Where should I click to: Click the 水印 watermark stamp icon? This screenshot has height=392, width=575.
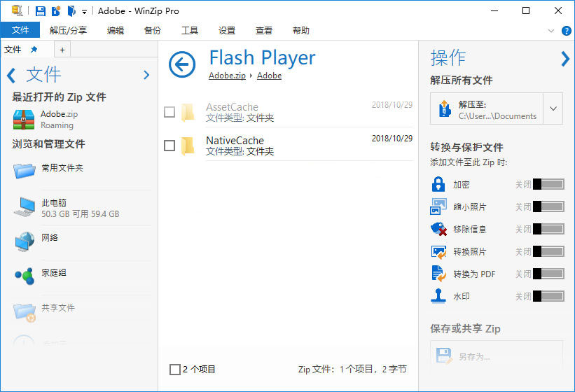click(x=438, y=296)
